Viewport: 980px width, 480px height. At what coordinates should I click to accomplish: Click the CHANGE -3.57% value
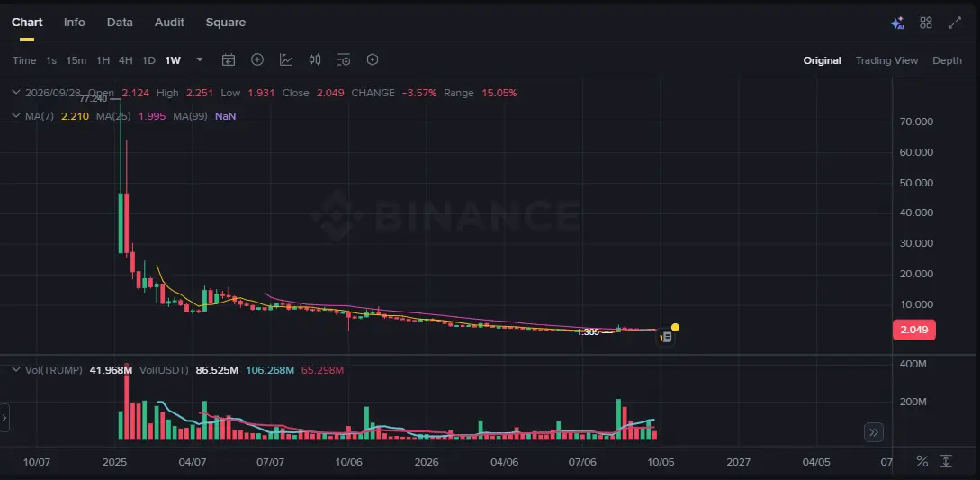pyautogui.click(x=419, y=93)
